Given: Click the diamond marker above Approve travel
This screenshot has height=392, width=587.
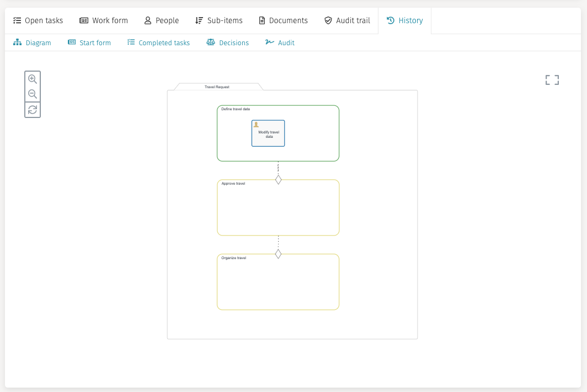Looking at the screenshot, I should 278,180.
